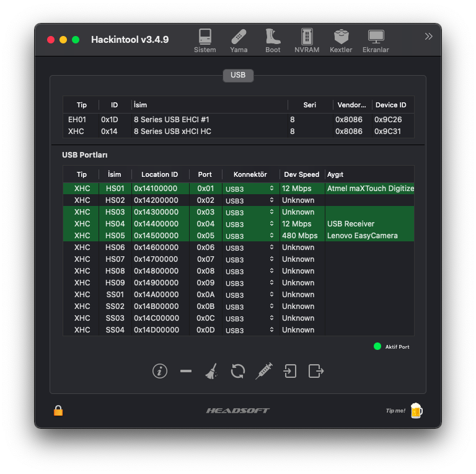Click the import icon in the bottom toolbar
The width and height of the screenshot is (476, 474).
click(x=290, y=371)
